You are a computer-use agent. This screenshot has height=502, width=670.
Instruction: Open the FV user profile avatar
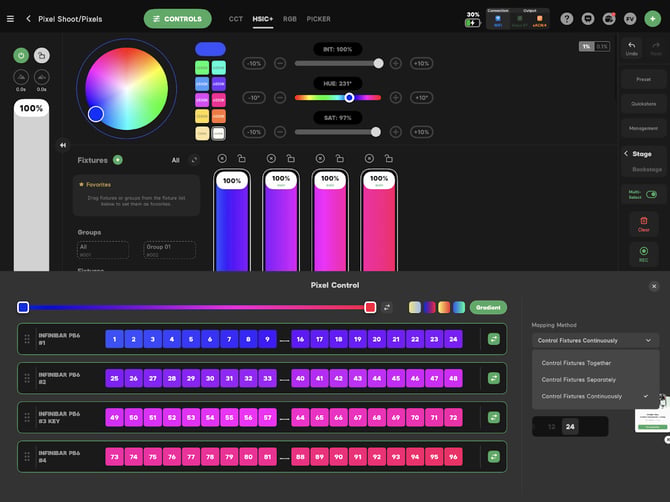(630, 19)
